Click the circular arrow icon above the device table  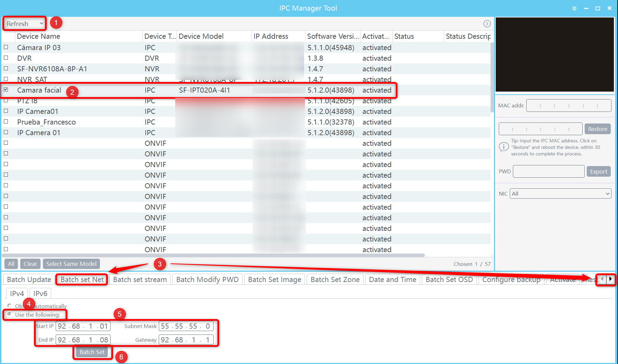(487, 24)
